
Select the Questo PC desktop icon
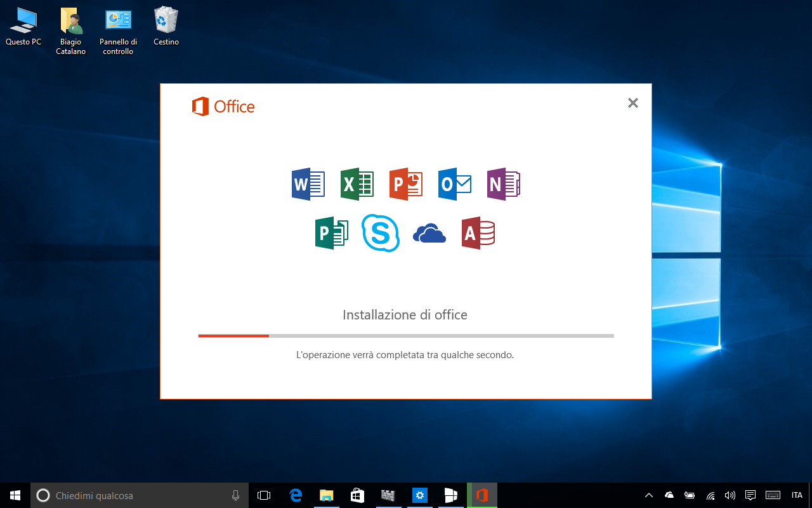click(23, 27)
